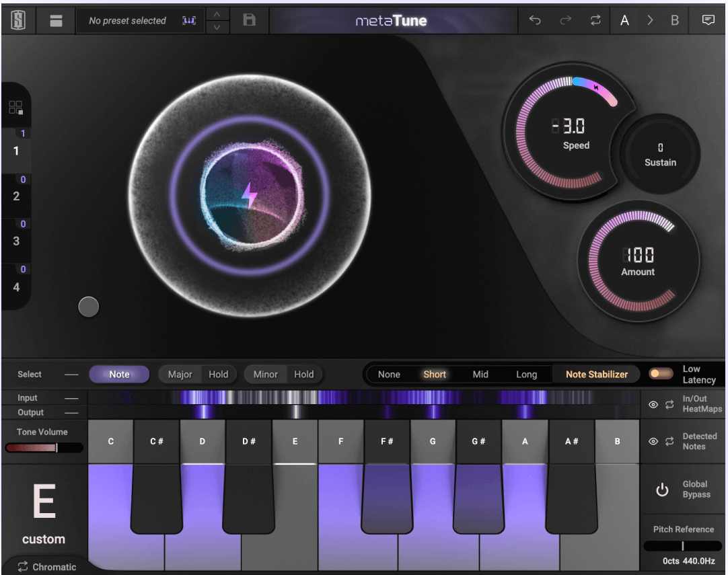The width and height of the screenshot is (728, 575).
Task: Click the Tone Volume slider
Action: (44, 448)
